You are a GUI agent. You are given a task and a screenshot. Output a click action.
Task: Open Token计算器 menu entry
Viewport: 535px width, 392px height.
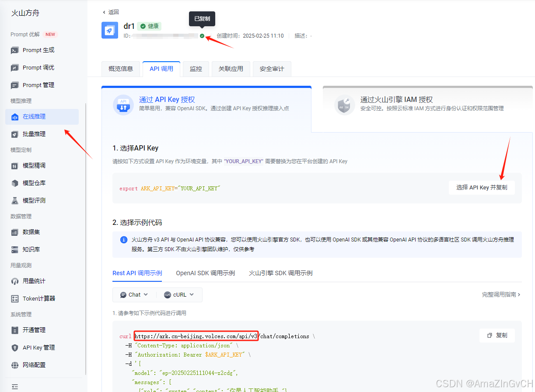point(42,299)
